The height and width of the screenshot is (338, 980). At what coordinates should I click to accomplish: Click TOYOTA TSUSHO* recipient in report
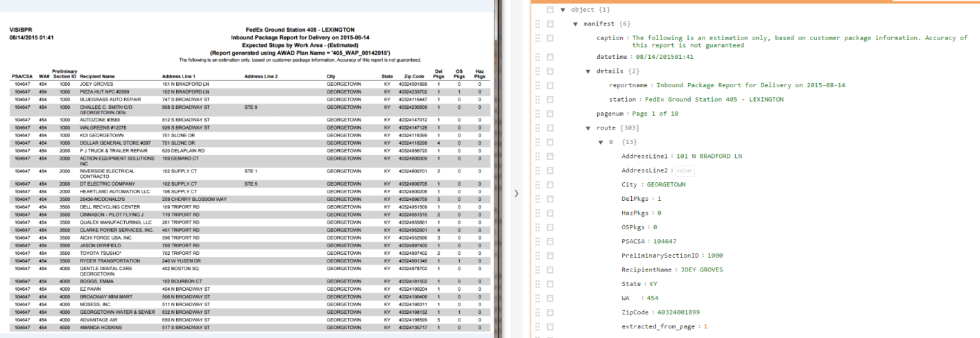[x=99, y=253]
